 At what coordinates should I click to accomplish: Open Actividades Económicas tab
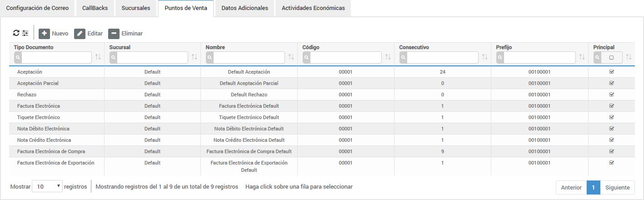coord(313,8)
